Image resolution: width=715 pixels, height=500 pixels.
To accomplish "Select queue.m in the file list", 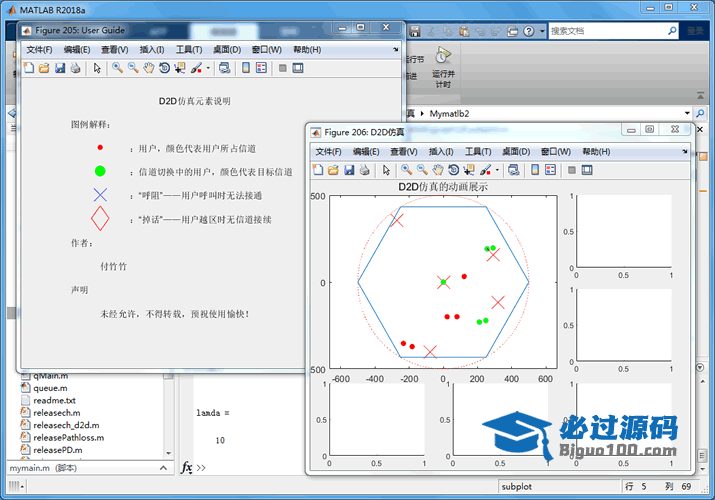I will 50,388.
